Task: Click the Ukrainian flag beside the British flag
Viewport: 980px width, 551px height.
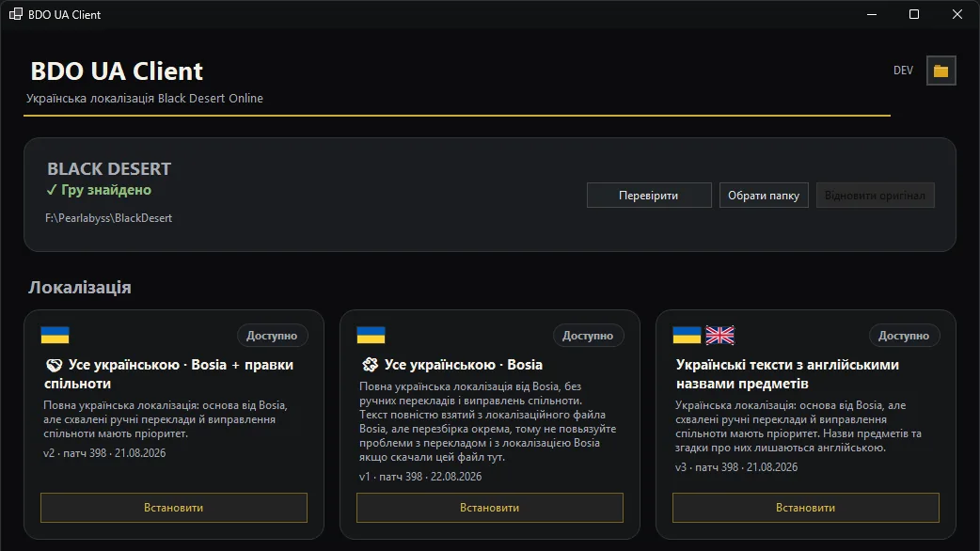Action: pos(687,335)
